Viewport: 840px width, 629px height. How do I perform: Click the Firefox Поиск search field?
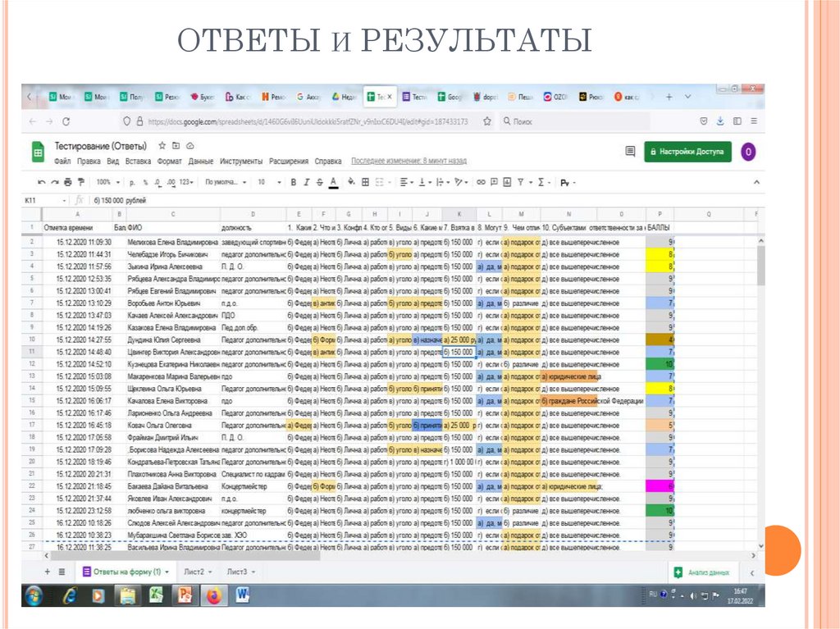573,121
